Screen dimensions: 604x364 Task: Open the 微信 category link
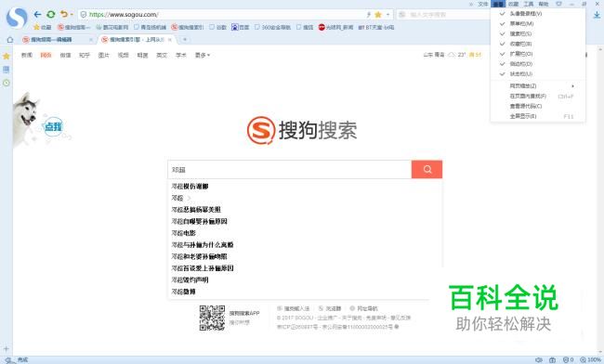click(65, 55)
